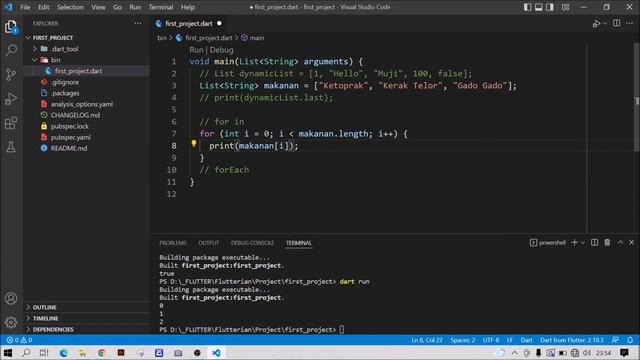Click Dart from Flutter SDK version in status bar
The height and width of the screenshot is (360, 640).
click(x=571, y=340)
